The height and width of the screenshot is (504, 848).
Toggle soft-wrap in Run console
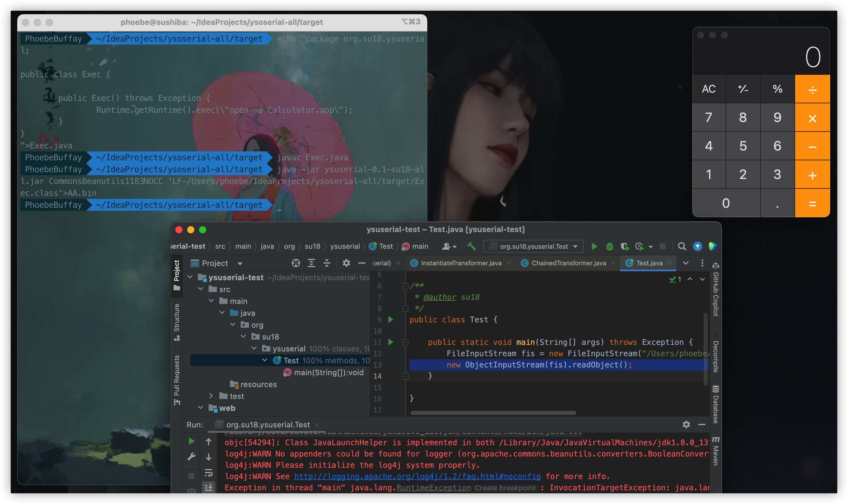[208, 473]
